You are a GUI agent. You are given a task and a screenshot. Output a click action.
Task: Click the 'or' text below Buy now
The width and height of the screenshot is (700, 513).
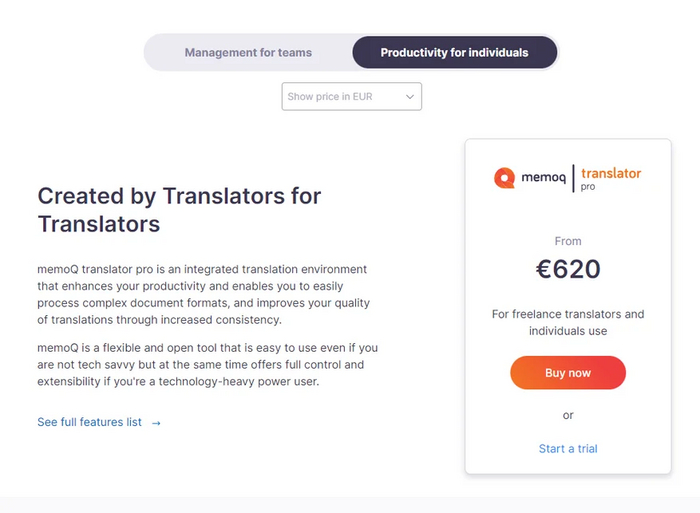point(568,415)
